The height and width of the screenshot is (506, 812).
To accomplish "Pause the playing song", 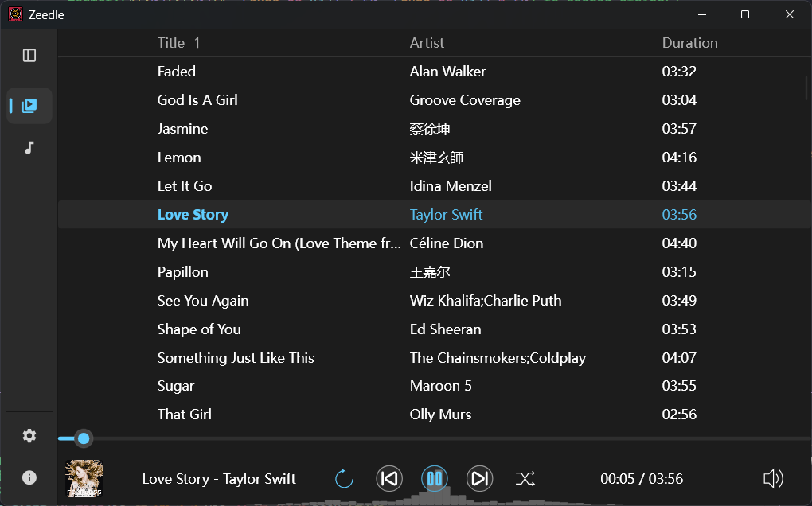I will tap(435, 479).
